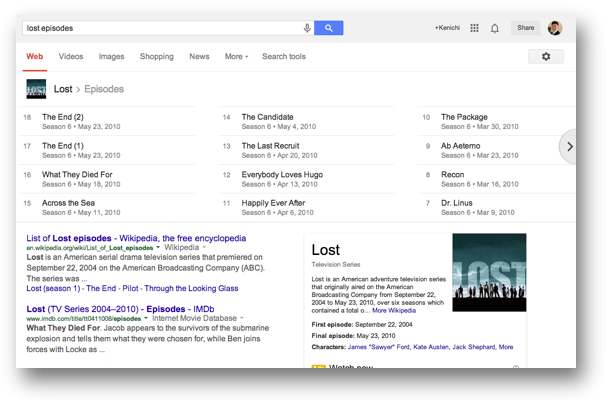Follow the More Wikipedia link

coord(394,310)
